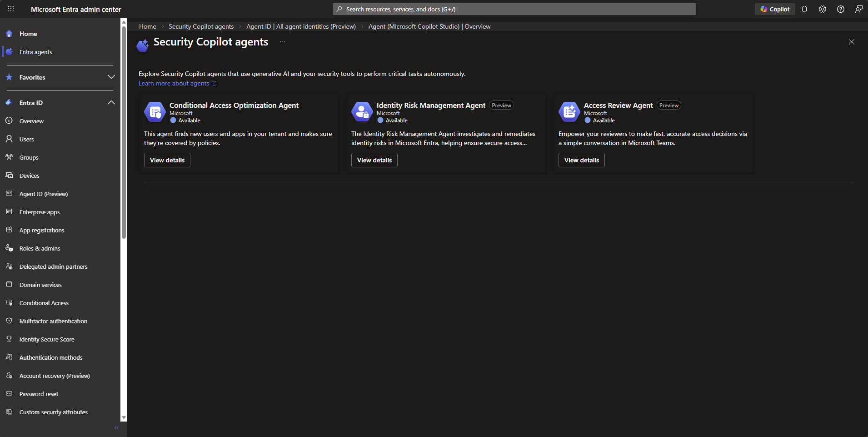Select Conditional Access in sidebar
868x437 pixels.
(x=44, y=303)
